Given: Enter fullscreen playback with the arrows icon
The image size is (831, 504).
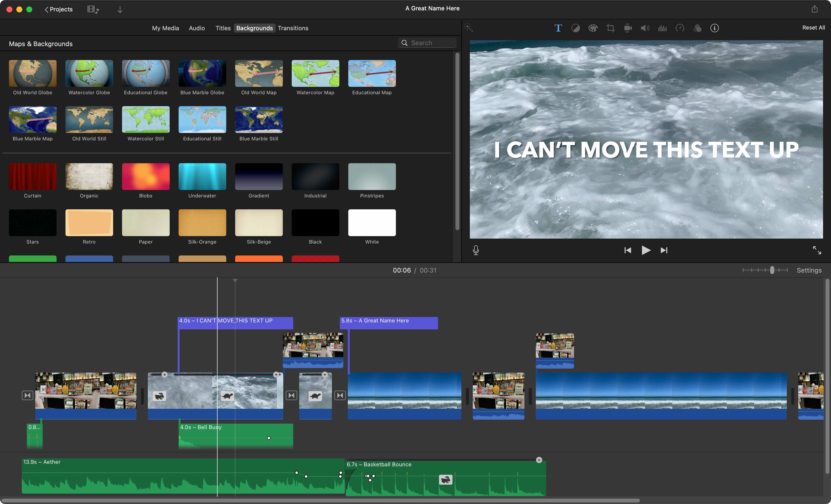Looking at the screenshot, I should 817,250.
